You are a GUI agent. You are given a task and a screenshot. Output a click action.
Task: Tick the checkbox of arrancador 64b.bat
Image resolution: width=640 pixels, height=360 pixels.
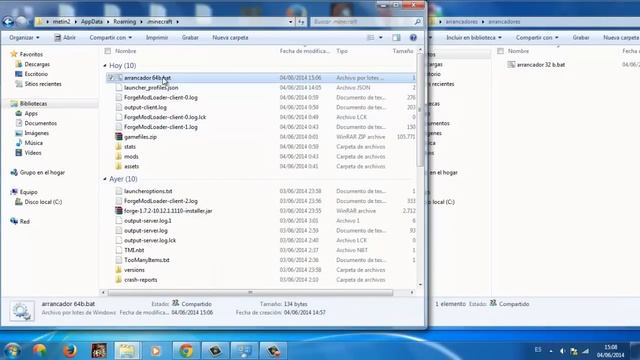click(x=111, y=78)
